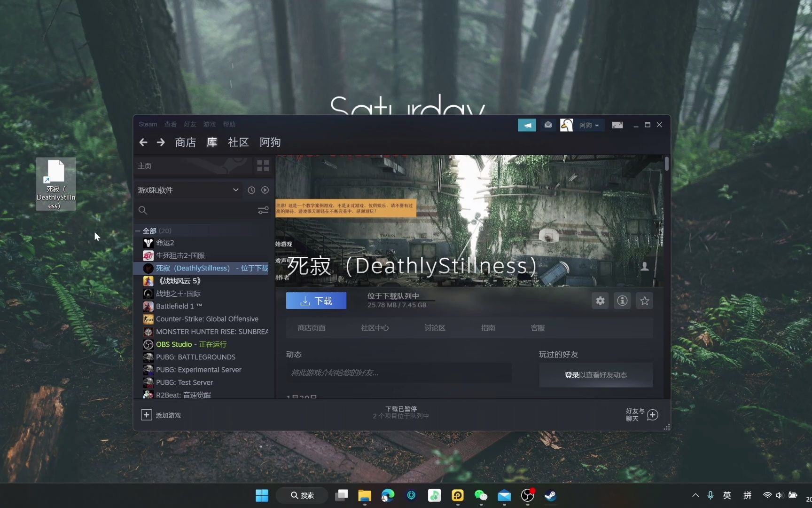Enter Big Picture mode icon
The width and height of the screenshot is (812, 508).
coord(617,125)
